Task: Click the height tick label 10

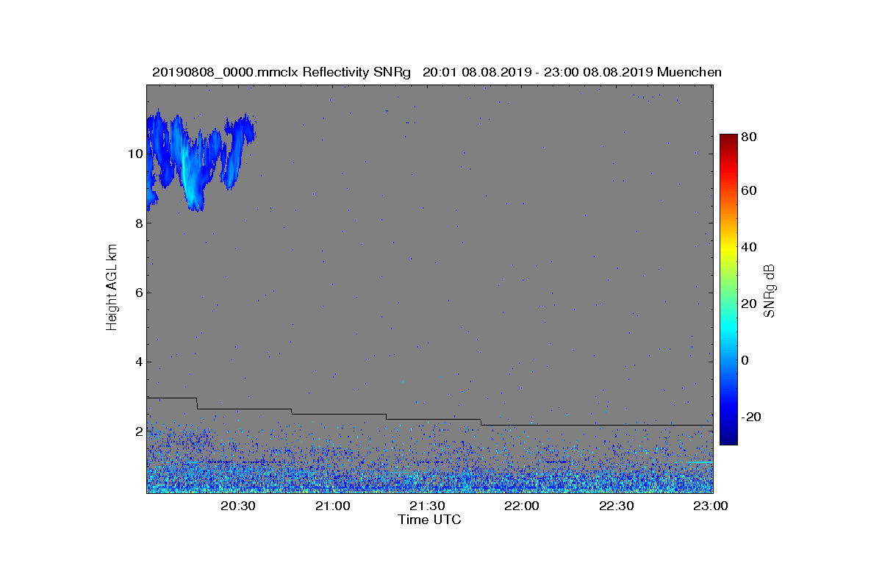Action: click(x=135, y=154)
